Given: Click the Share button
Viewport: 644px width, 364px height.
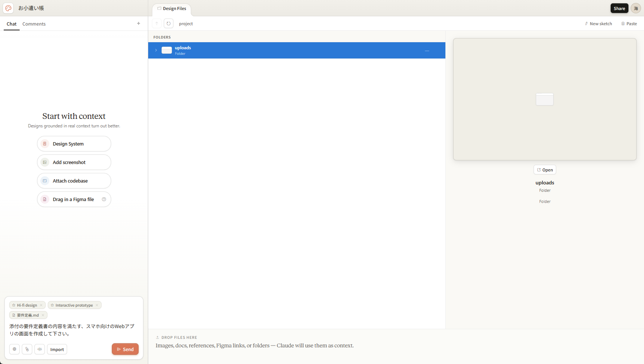Looking at the screenshot, I should (619, 8).
